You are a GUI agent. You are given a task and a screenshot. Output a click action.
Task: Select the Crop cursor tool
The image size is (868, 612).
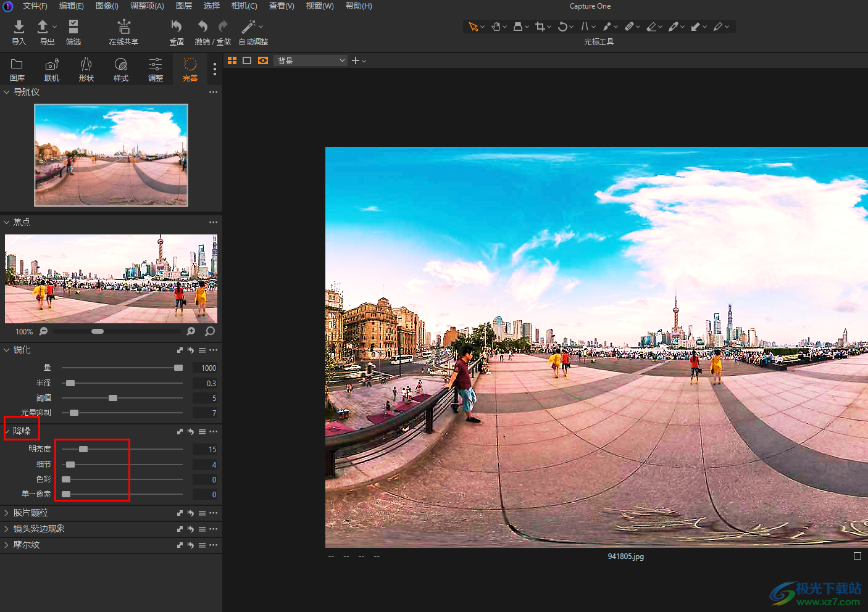(x=540, y=27)
